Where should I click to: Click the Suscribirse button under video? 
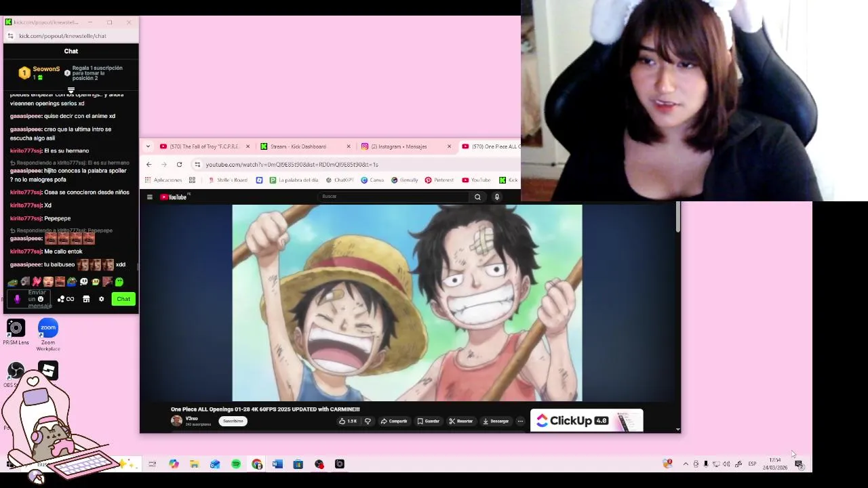pyautogui.click(x=233, y=421)
